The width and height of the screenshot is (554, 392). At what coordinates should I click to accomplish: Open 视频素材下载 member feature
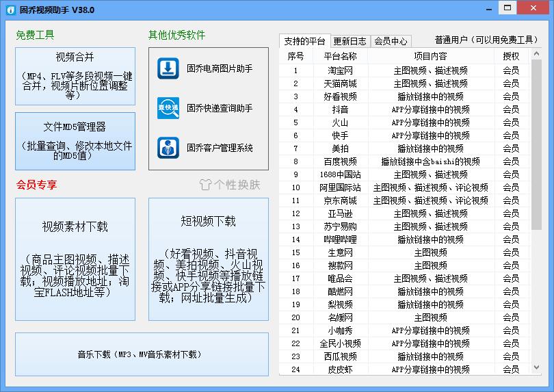(x=75, y=259)
